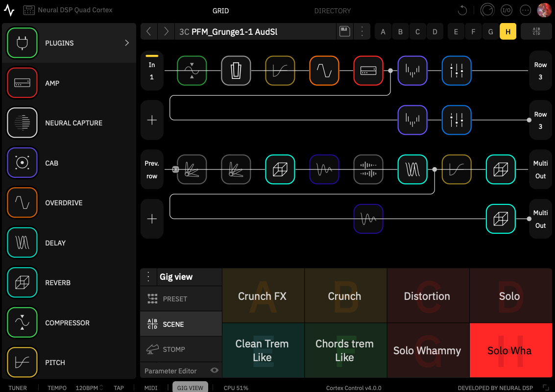
Task: Select the Cab category icon
Action: [22, 163]
